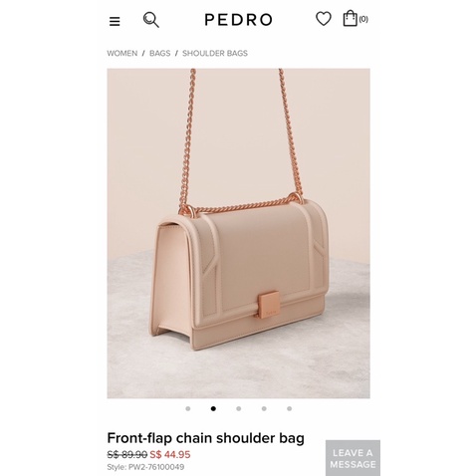Open the SHOULDER BAGS breadcrumb
Image resolution: width=476 pixels, height=476 pixels.
215,54
